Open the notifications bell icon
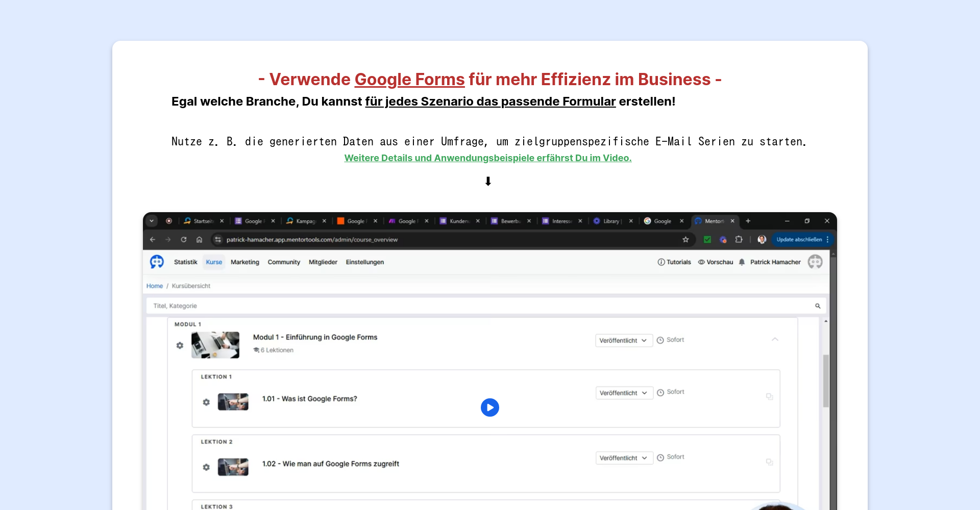The image size is (980, 510). point(742,262)
